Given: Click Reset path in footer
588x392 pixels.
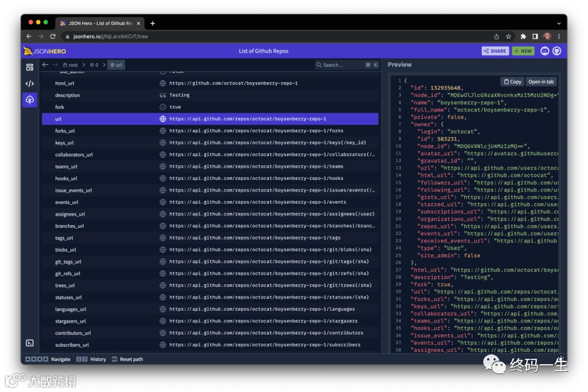Looking at the screenshot, I should tap(127, 359).
